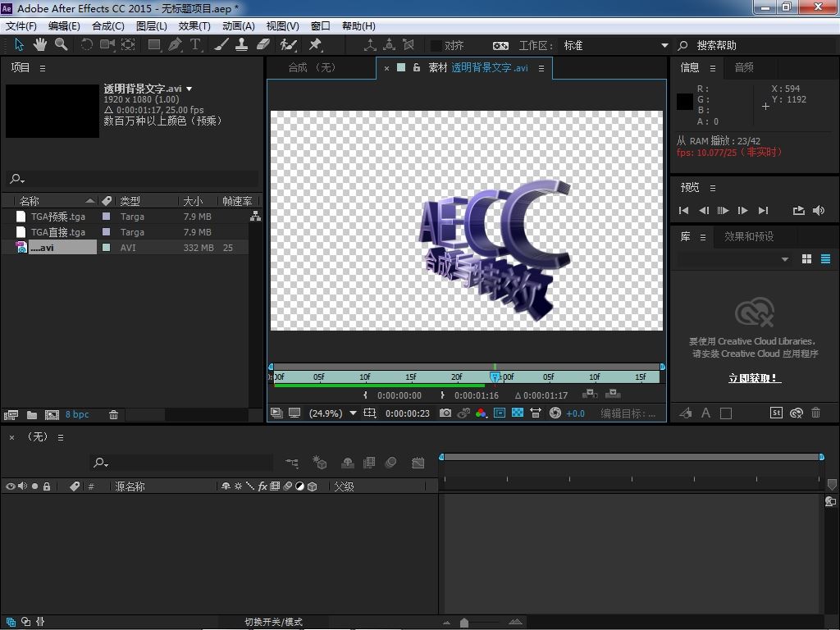The height and width of the screenshot is (630, 840).
Task: Click the footage viewer playhead marker
Action: [495, 377]
